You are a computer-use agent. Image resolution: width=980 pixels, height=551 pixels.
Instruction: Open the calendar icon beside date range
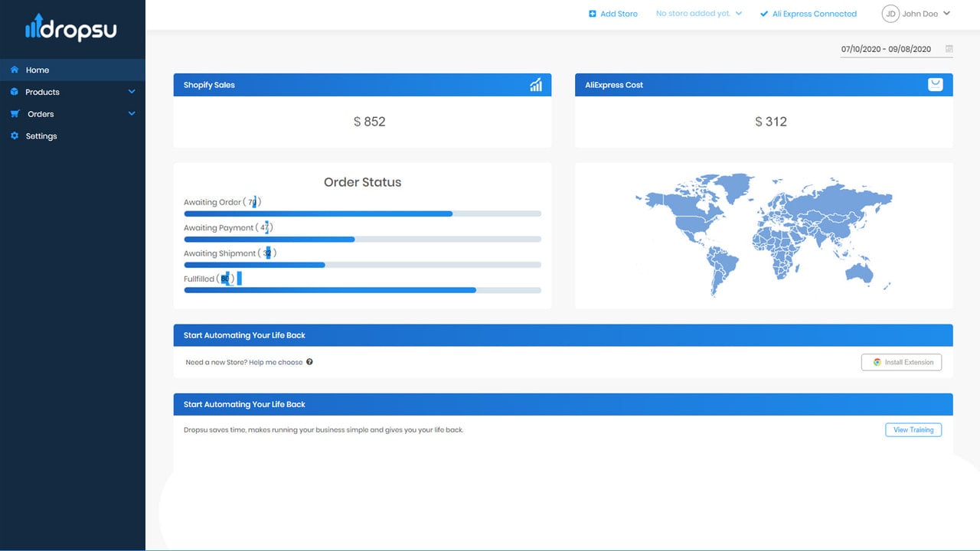(949, 49)
